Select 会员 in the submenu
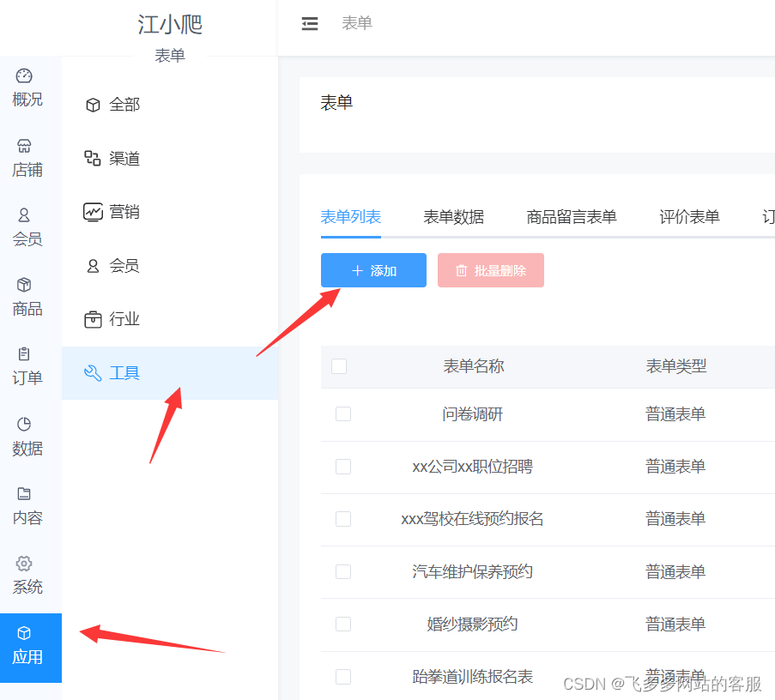This screenshot has width=775, height=700. pyautogui.click(x=170, y=266)
